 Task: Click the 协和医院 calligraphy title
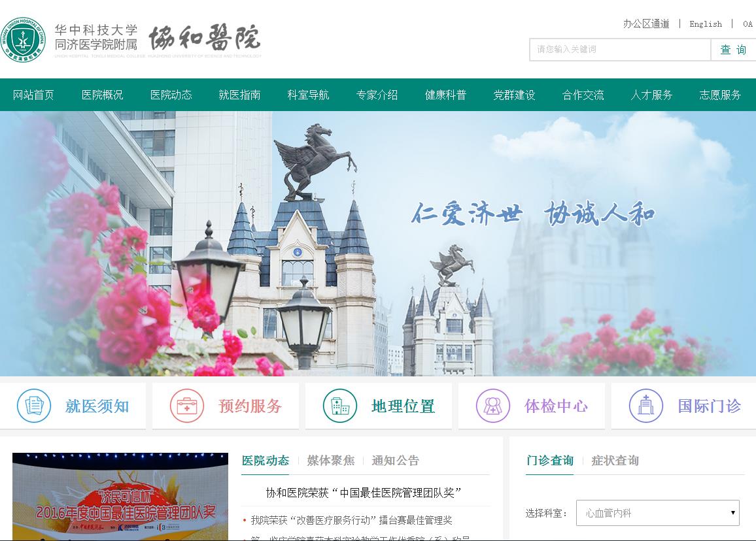coord(205,38)
